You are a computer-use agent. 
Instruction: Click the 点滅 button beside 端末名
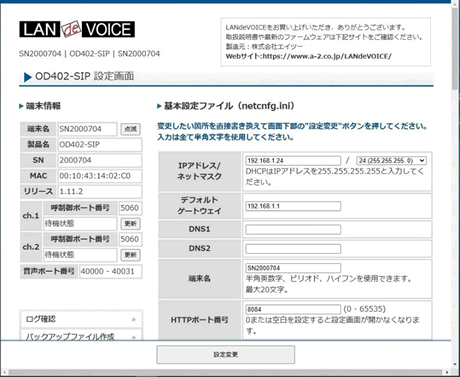[130, 129]
